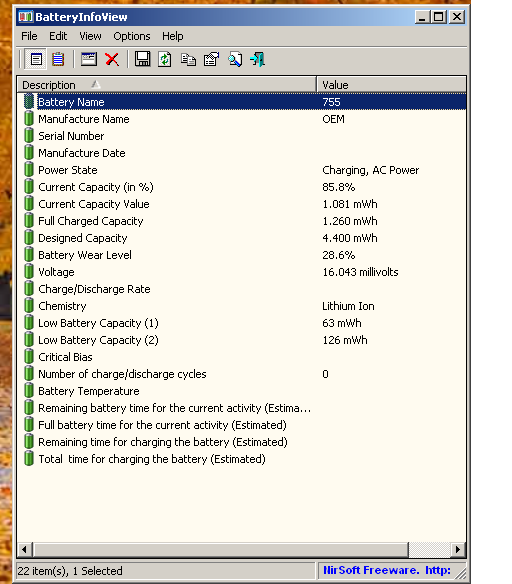Select the Power State row
Image resolution: width=512 pixels, height=584 pixels.
[242, 170]
